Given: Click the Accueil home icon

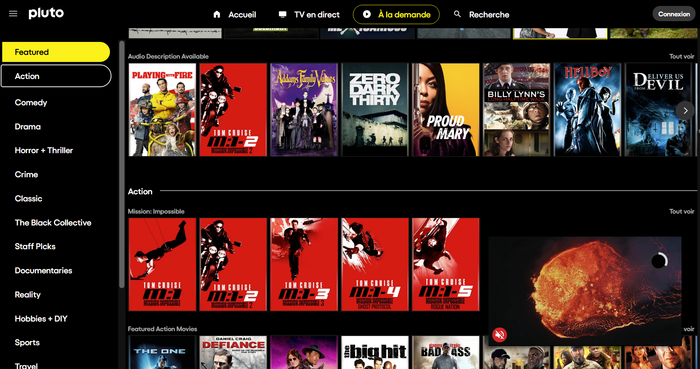Looking at the screenshot, I should pos(217,14).
